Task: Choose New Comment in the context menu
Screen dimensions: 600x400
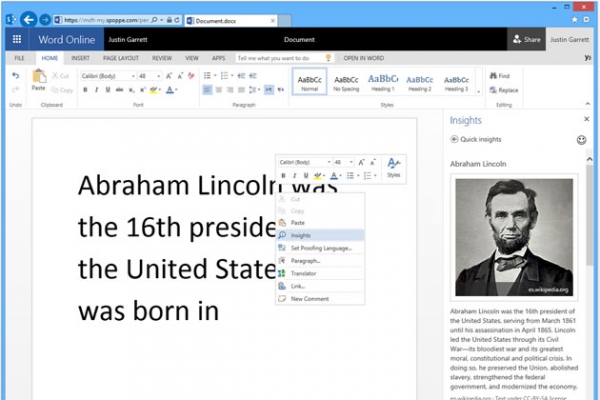Action: [320, 299]
